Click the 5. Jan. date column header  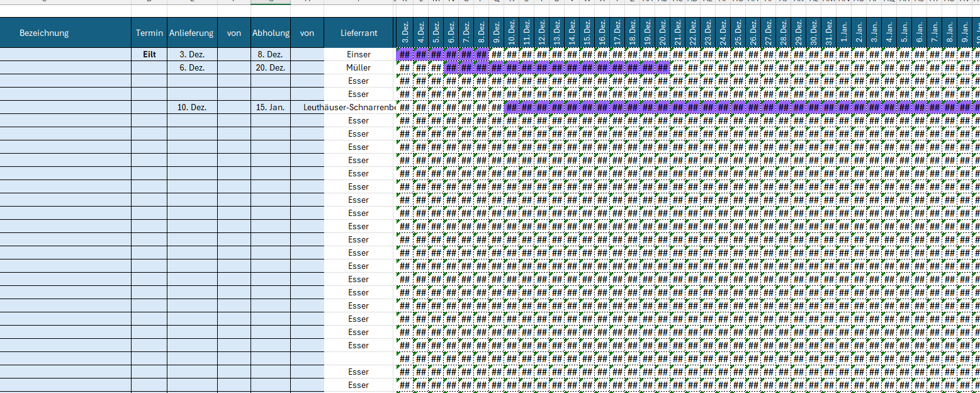904,33
